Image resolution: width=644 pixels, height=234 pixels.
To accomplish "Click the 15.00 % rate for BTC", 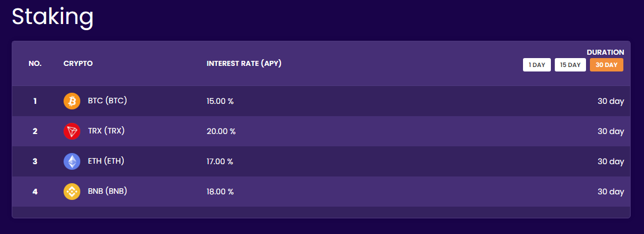I will [x=220, y=101].
